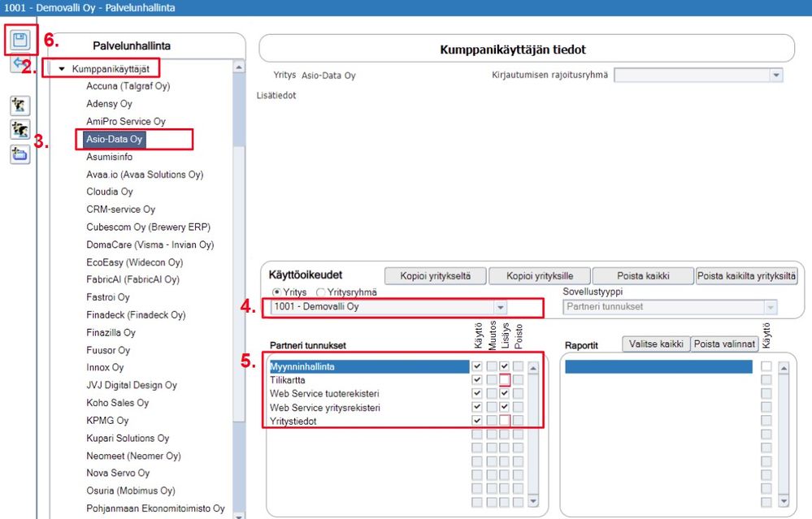Select AmiPro Service Oy in list
This screenshot has width=812, height=519.
[126, 121]
